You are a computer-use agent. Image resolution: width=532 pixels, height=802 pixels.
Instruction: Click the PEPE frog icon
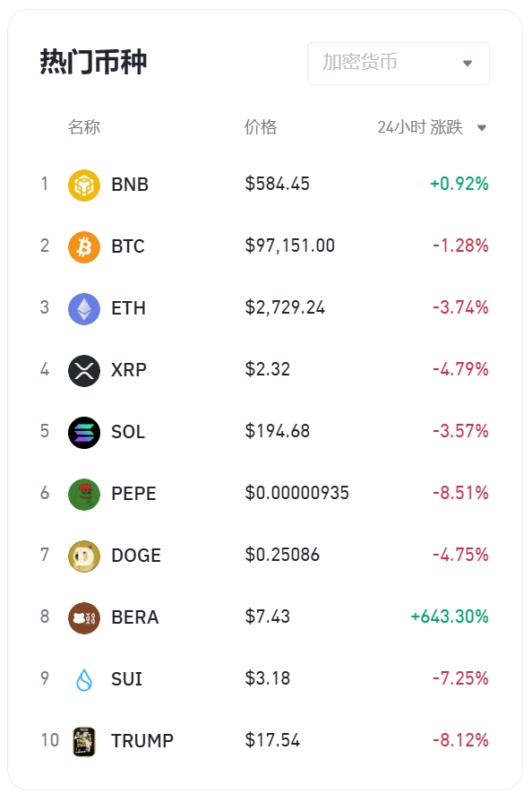click(84, 495)
